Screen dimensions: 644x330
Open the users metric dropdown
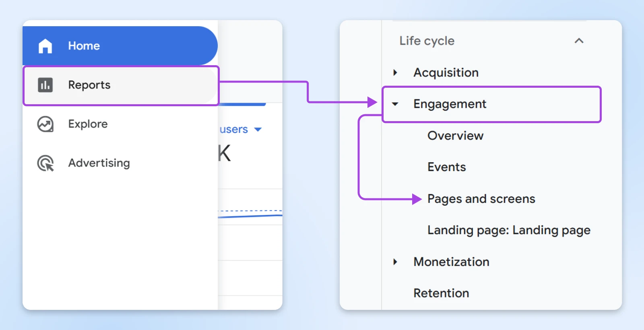pos(258,130)
